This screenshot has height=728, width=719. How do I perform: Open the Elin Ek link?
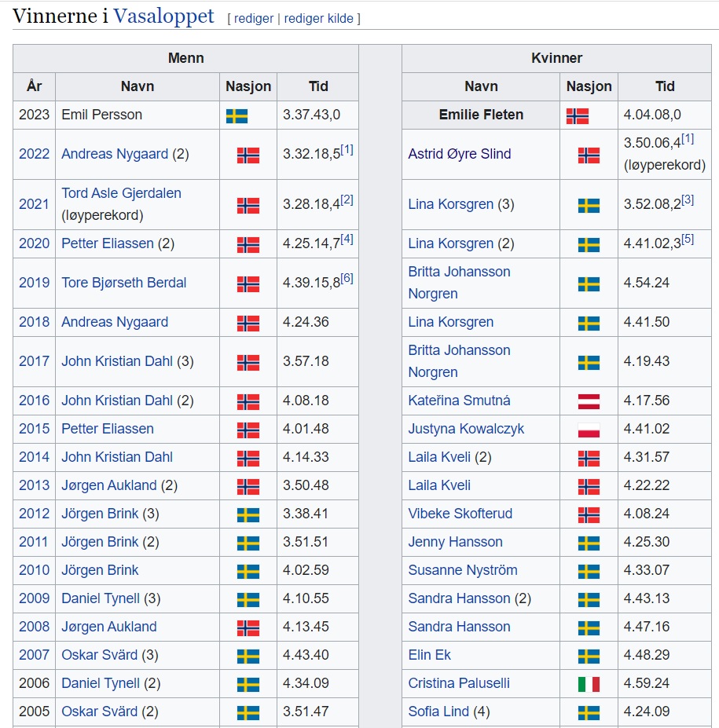click(x=429, y=655)
